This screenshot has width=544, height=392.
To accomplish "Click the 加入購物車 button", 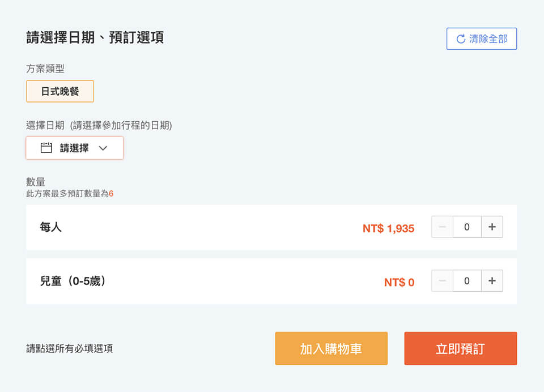I will click(331, 348).
